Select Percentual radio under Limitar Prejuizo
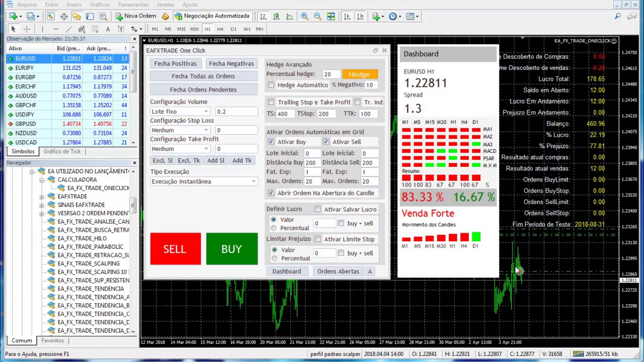The image size is (644, 362). [274, 258]
